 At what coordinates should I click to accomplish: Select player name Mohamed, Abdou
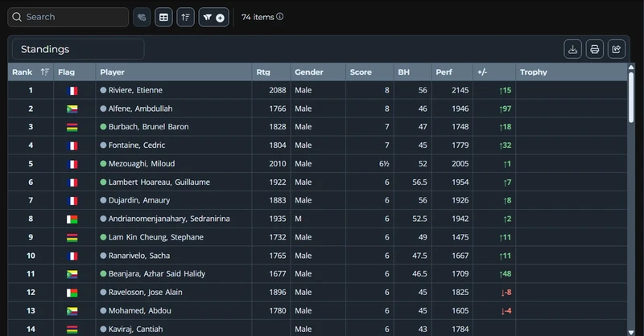[x=139, y=310]
